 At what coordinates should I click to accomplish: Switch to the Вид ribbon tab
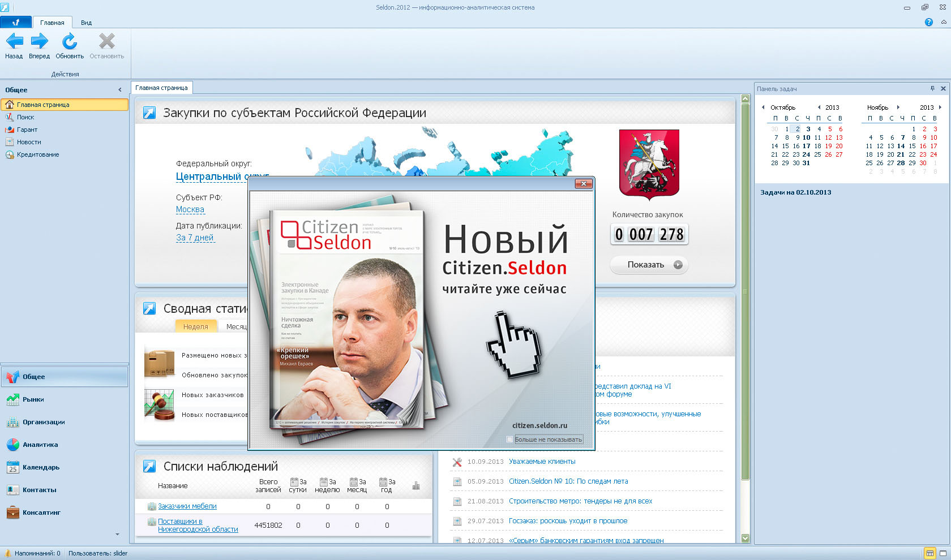point(86,23)
